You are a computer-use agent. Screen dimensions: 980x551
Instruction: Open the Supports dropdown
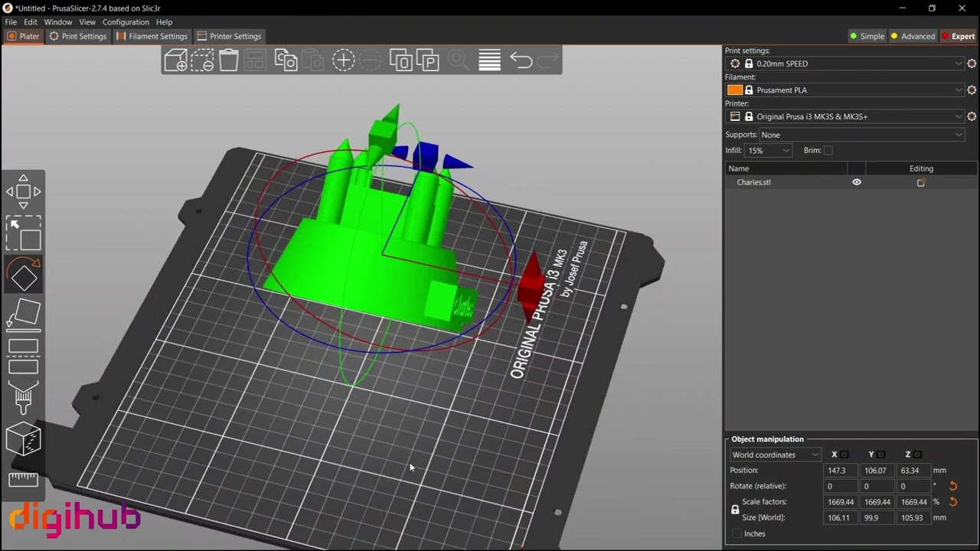point(862,135)
